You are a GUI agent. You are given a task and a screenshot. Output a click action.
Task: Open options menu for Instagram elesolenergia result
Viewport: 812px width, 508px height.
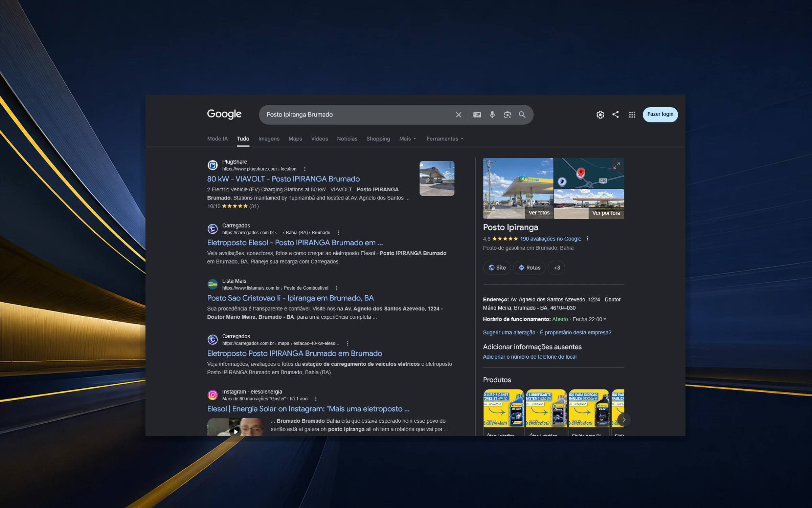coord(315,399)
